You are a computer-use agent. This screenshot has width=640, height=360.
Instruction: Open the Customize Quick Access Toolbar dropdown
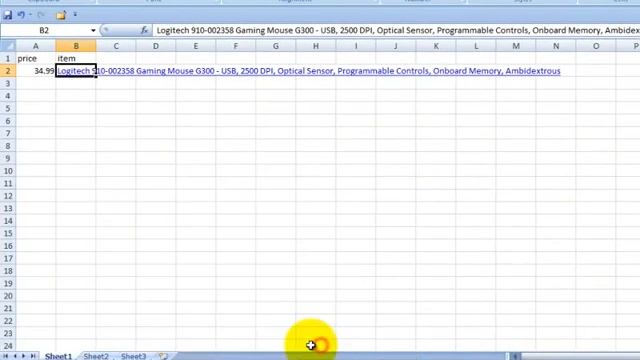click(x=75, y=15)
